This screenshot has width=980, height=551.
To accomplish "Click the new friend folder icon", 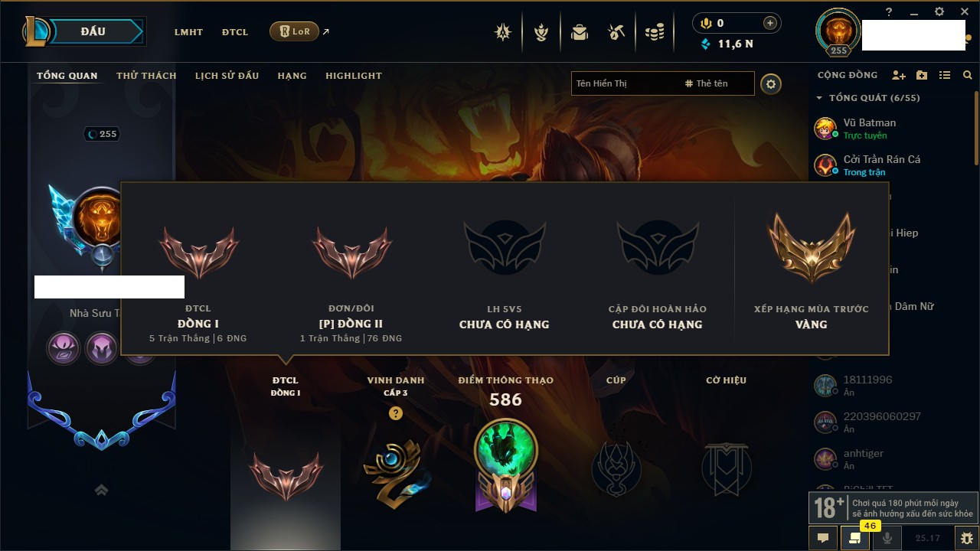I will pyautogui.click(x=922, y=75).
